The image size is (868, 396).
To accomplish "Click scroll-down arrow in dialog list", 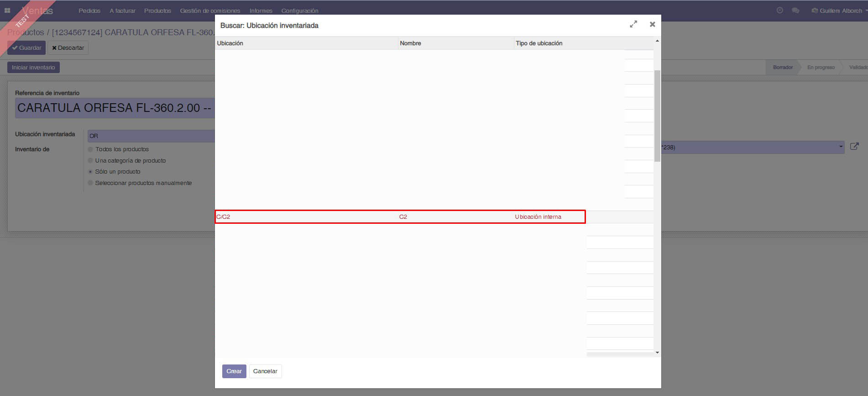I will (657, 353).
